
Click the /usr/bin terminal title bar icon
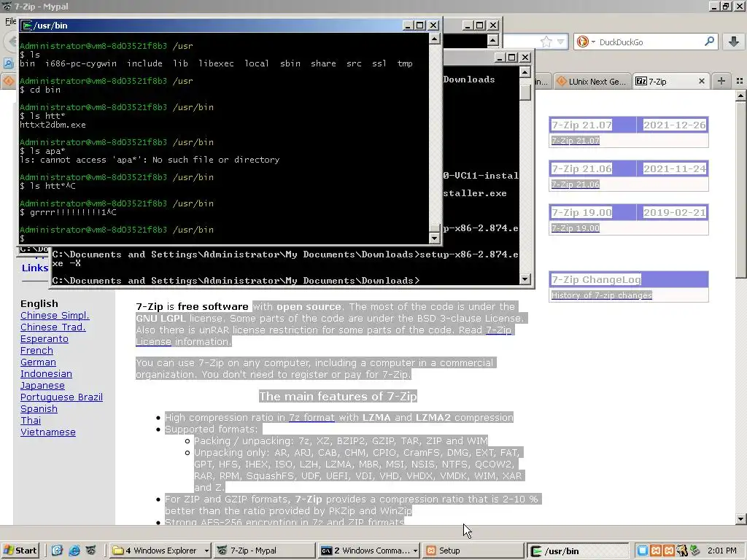click(28, 26)
